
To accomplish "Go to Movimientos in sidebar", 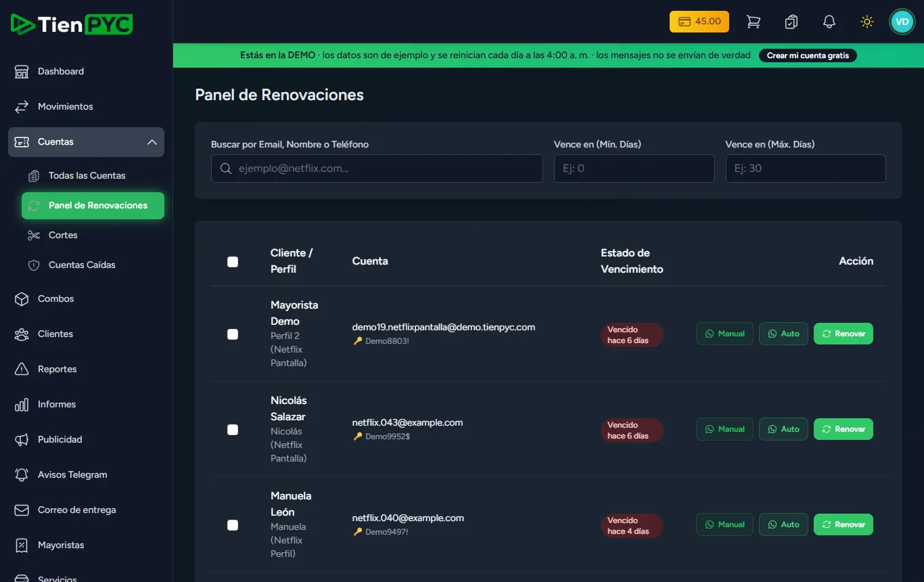I will [66, 106].
